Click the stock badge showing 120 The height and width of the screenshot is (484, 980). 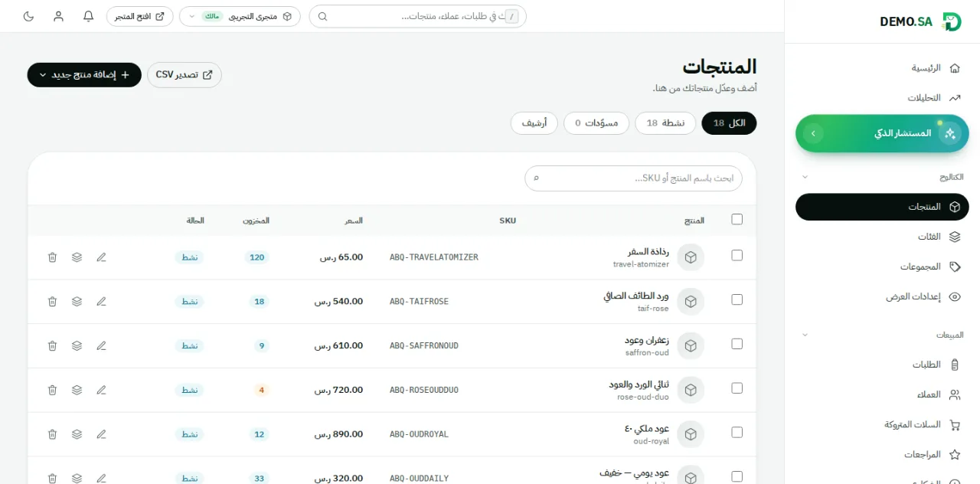(257, 257)
